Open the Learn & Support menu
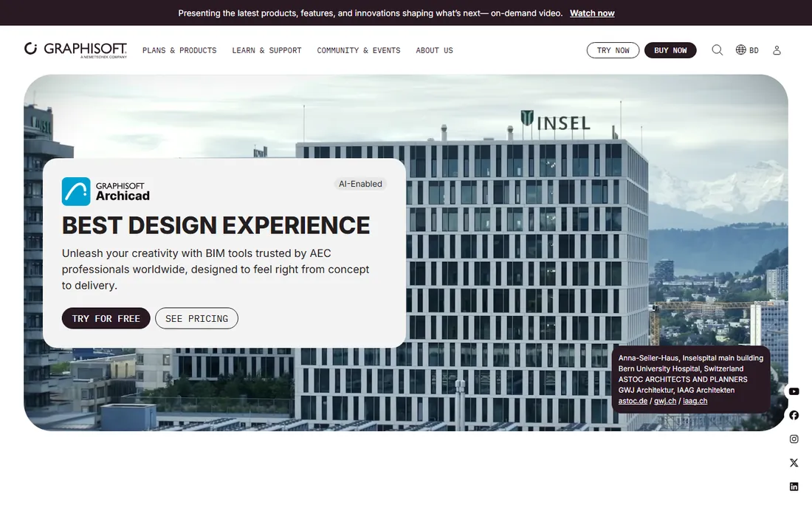Image resolution: width=812 pixels, height=508 pixels. click(266, 50)
